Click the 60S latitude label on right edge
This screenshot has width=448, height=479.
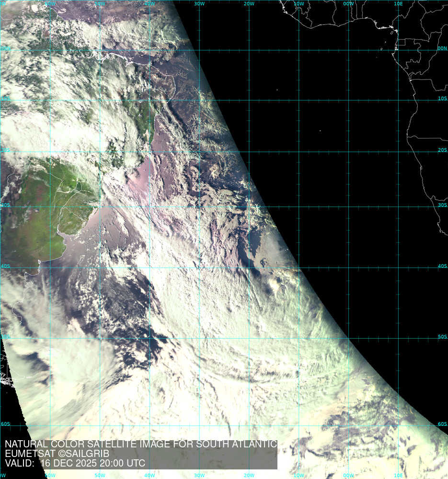coord(442,424)
